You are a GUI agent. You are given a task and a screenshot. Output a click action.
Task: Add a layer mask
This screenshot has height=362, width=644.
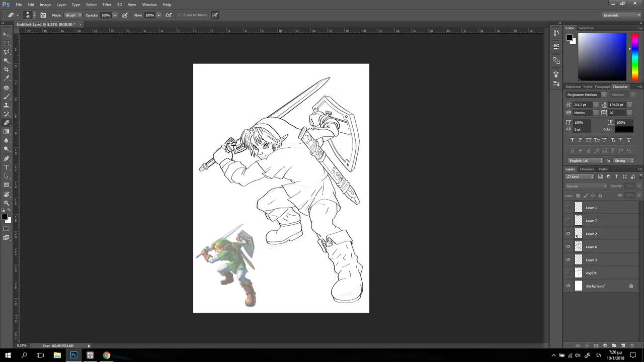coord(596,346)
